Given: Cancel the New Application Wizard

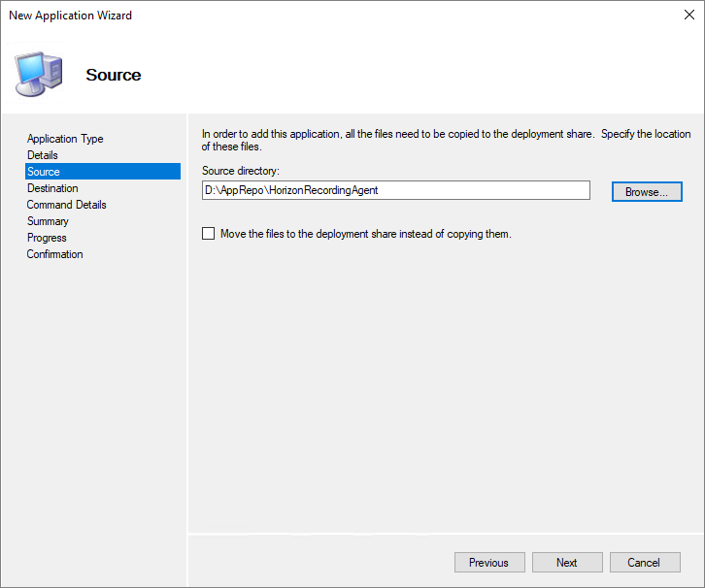Looking at the screenshot, I should [644, 563].
